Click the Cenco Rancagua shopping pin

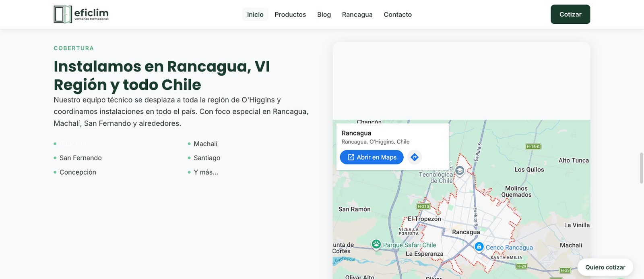(x=479, y=247)
